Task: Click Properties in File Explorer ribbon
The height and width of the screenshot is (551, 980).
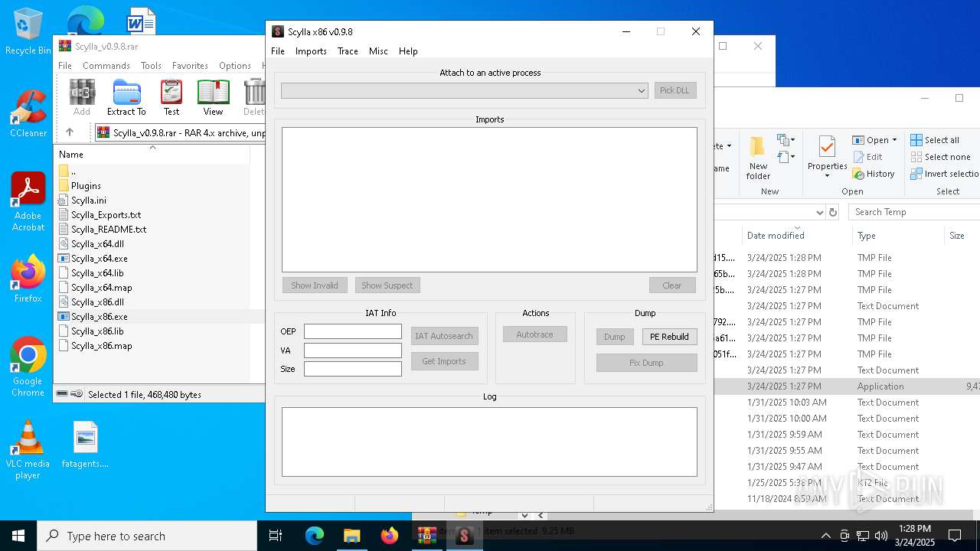Action: pyautogui.click(x=827, y=155)
